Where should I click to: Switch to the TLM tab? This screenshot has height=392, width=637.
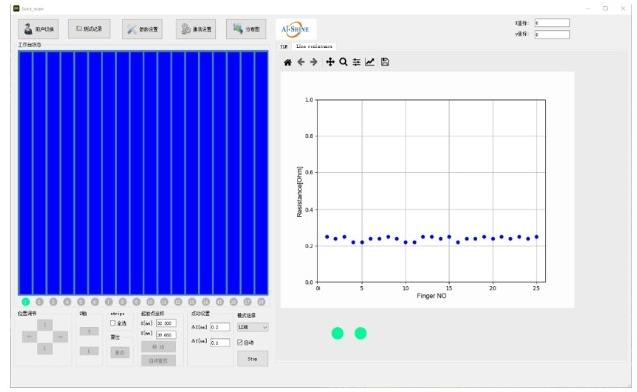284,47
